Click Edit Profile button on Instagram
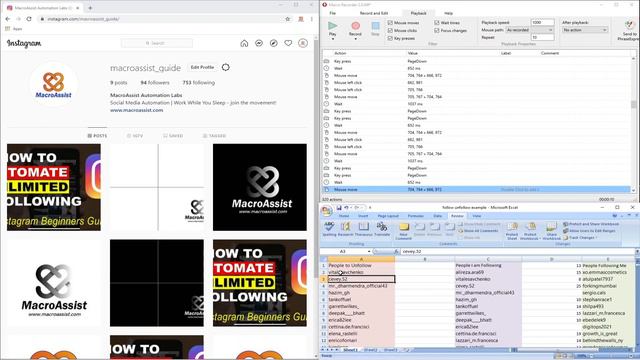The width and height of the screenshot is (640, 360). [202, 67]
